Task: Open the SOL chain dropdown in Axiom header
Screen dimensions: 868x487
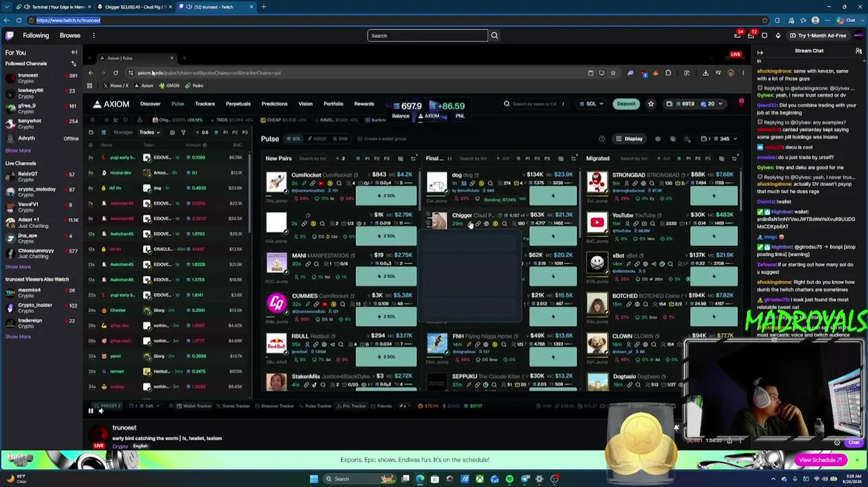Action: [x=591, y=104]
